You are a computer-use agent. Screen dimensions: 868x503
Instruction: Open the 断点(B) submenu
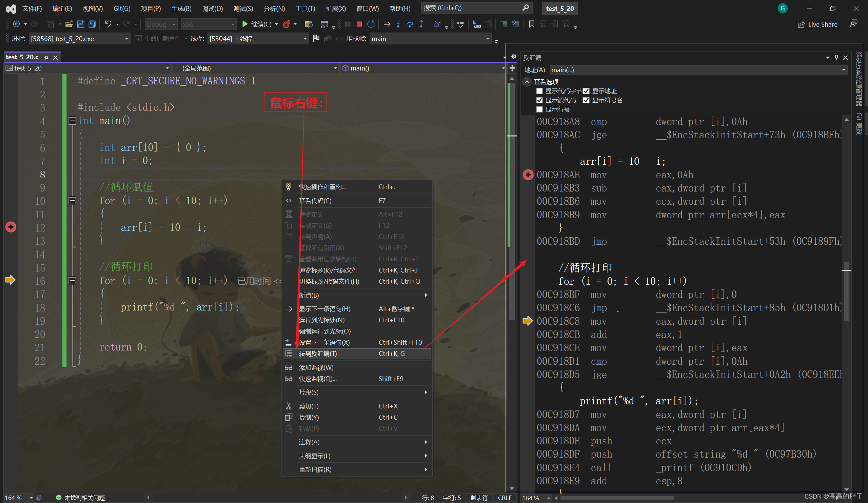pyautogui.click(x=356, y=296)
